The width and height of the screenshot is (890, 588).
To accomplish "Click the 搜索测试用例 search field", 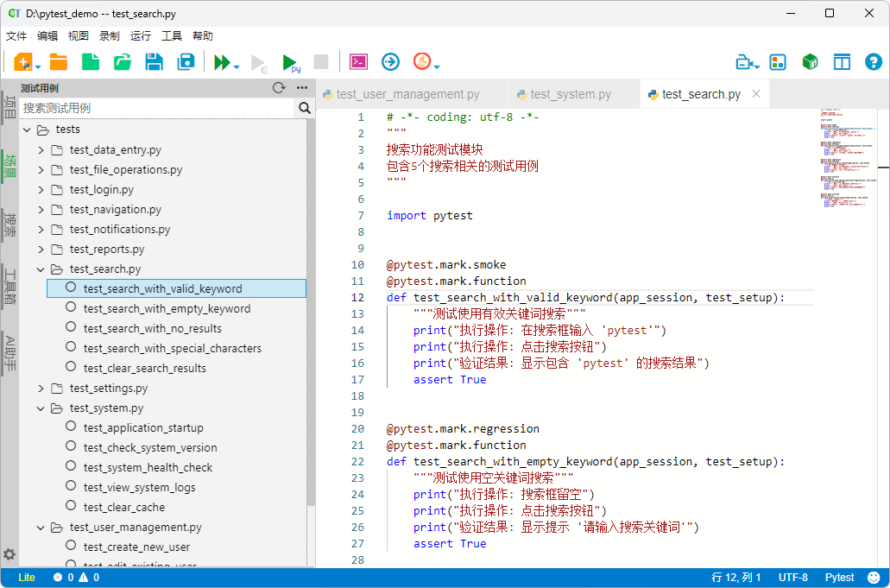I will coord(155,108).
